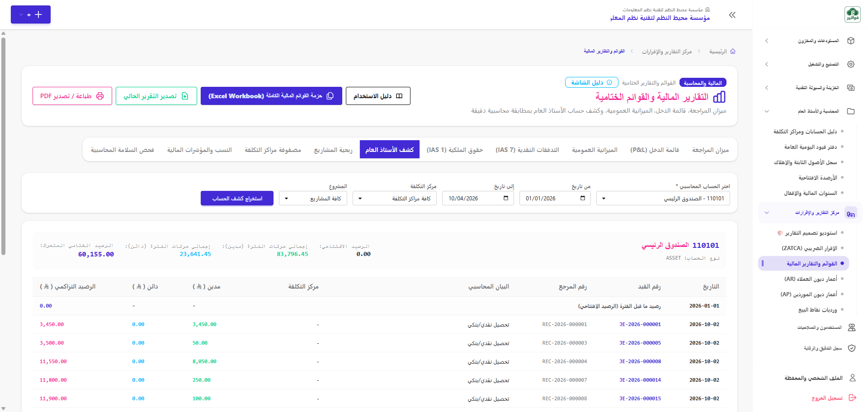This screenshot has width=868, height=412.
Task: Open personal profile and wallet icon
Action: pyautogui.click(x=853, y=378)
